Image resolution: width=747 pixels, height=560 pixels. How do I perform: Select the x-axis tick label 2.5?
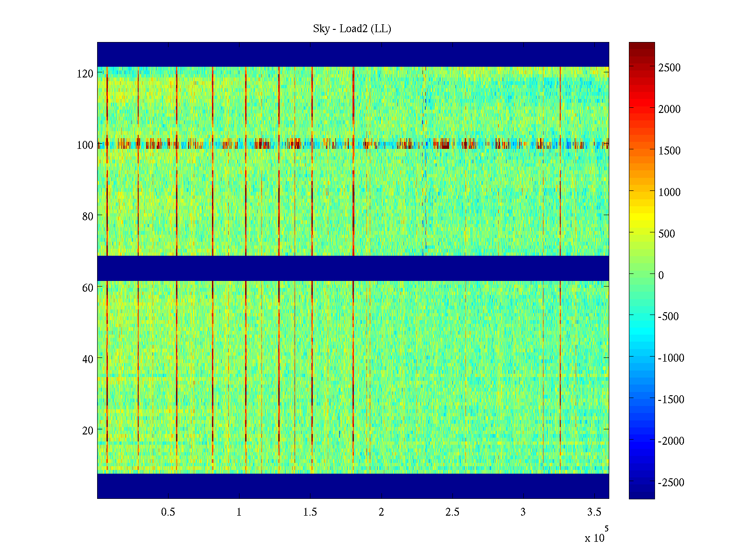452,512
